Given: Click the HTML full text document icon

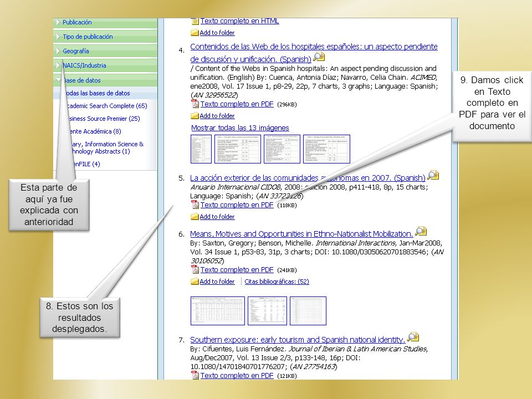Looking at the screenshot, I should click(x=195, y=22).
